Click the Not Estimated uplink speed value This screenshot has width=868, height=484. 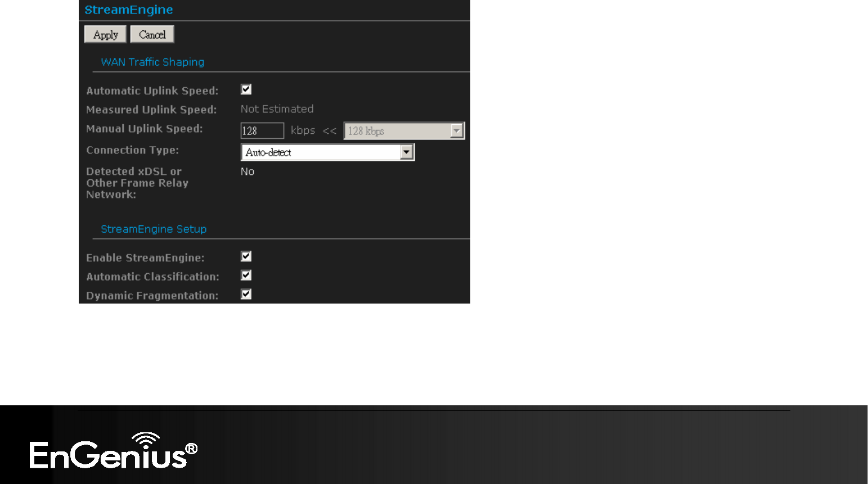coord(277,109)
